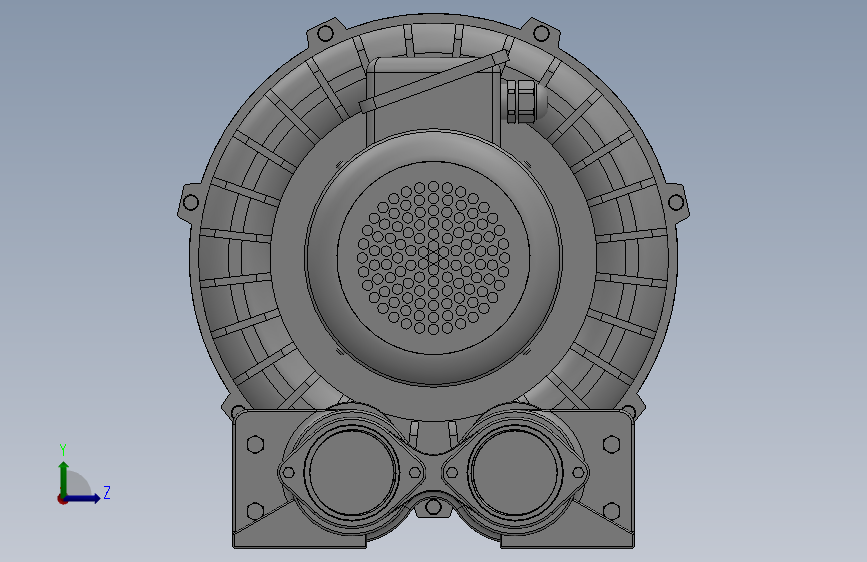The image size is (867, 562).
Task: Select the red origin of the coordinate triad
Action: tap(62, 499)
